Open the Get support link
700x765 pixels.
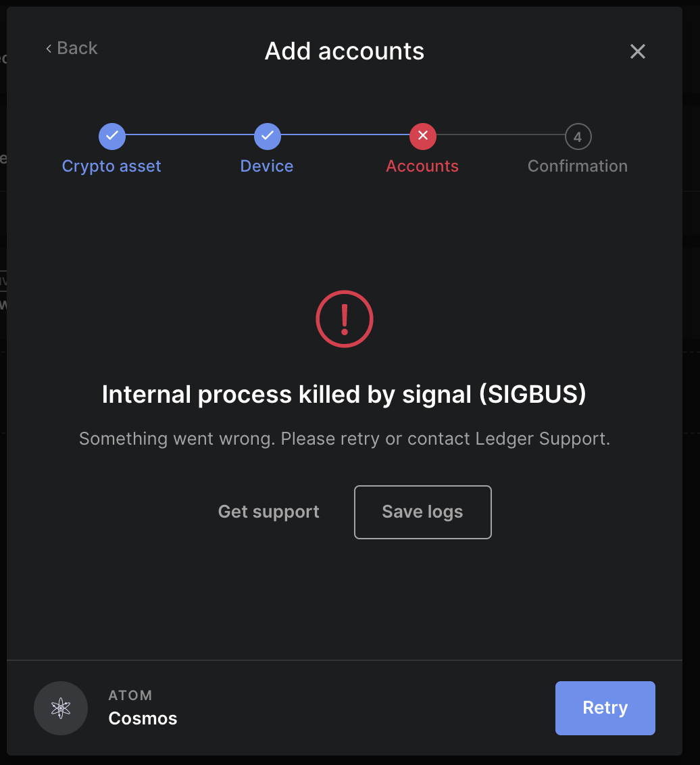268,512
